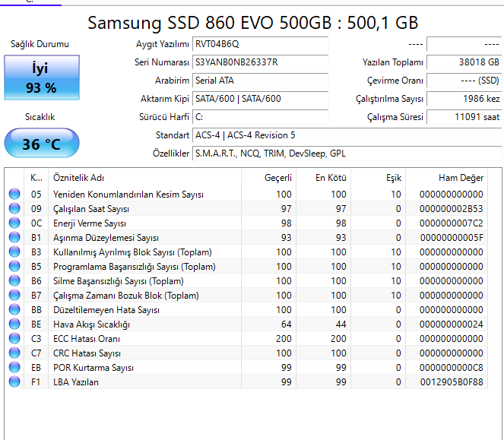Click the Öznitelik Adı column header
The height and width of the screenshot is (440, 504).
(144, 178)
